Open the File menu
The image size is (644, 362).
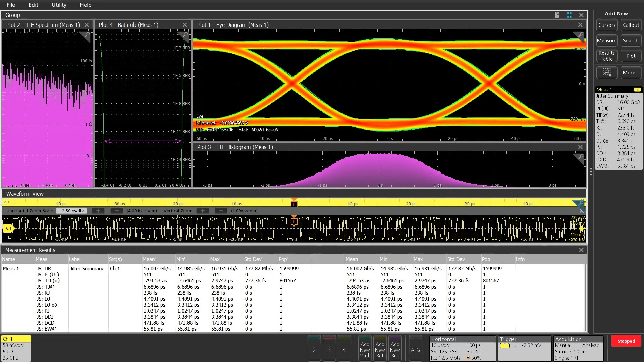click(11, 5)
